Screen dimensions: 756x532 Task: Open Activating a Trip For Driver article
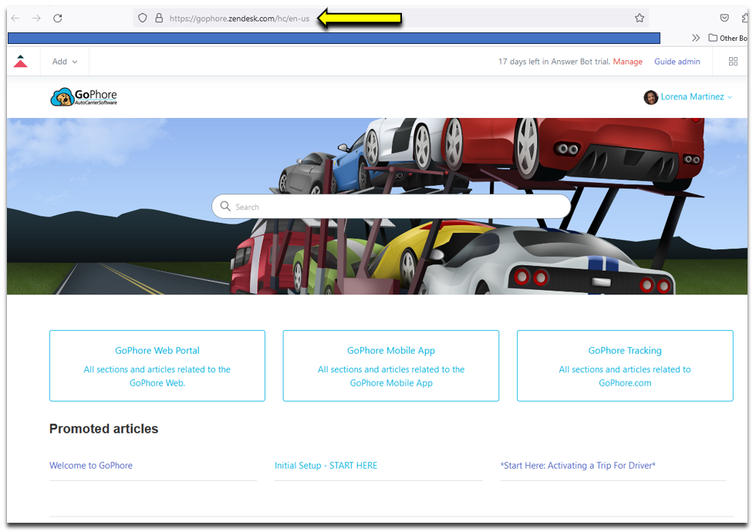tap(578, 466)
